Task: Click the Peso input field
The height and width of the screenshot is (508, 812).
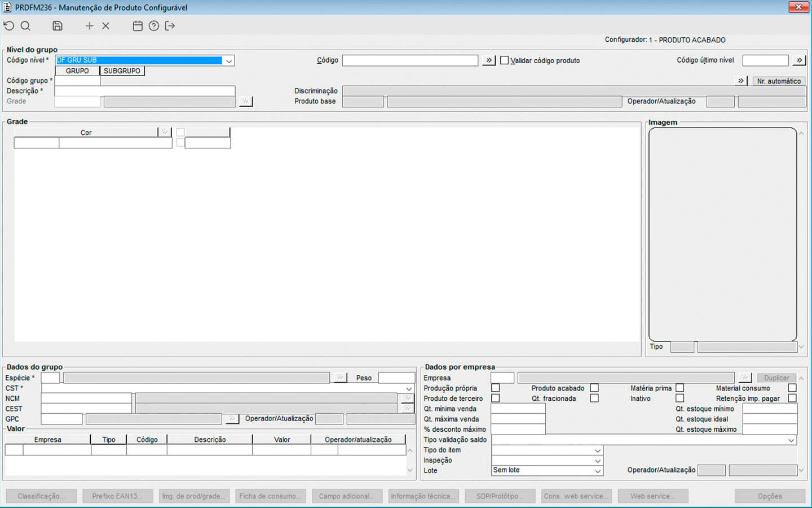Action: click(x=396, y=378)
